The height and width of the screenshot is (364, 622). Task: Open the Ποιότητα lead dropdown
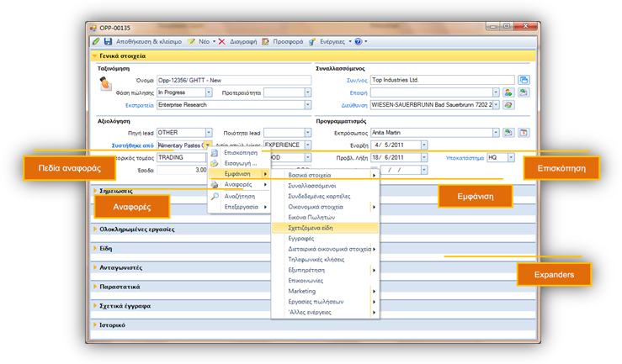pos(308,133)
